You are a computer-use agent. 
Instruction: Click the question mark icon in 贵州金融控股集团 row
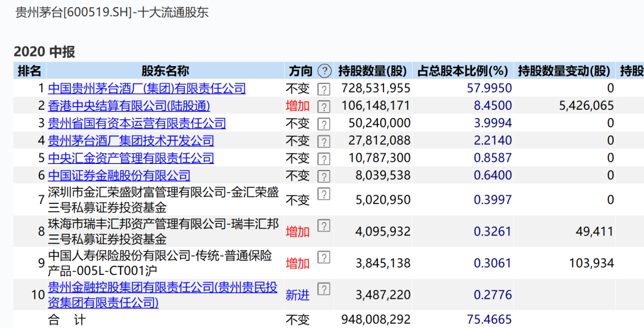324,289
